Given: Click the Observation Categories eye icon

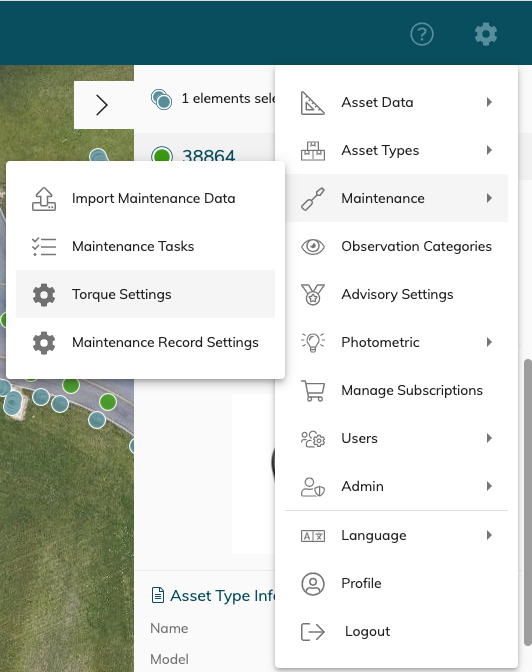Looking at the screenshot, I should coord(313,246).
